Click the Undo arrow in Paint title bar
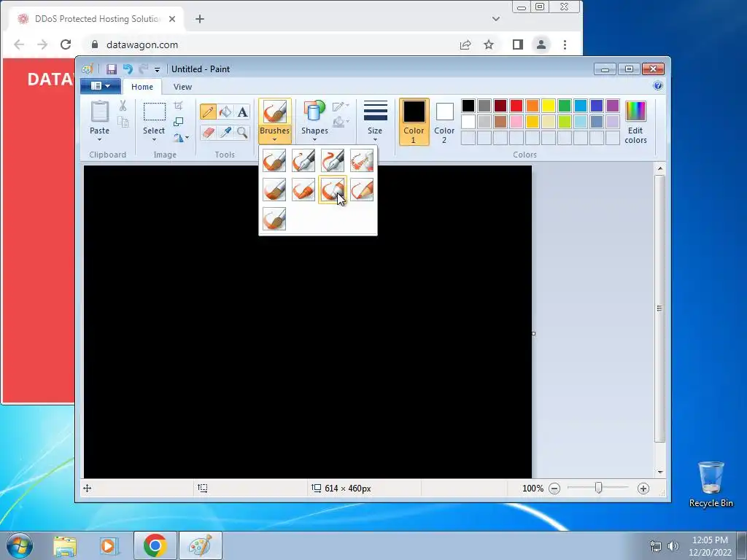 pyautogui.click(x=128, y=69)
